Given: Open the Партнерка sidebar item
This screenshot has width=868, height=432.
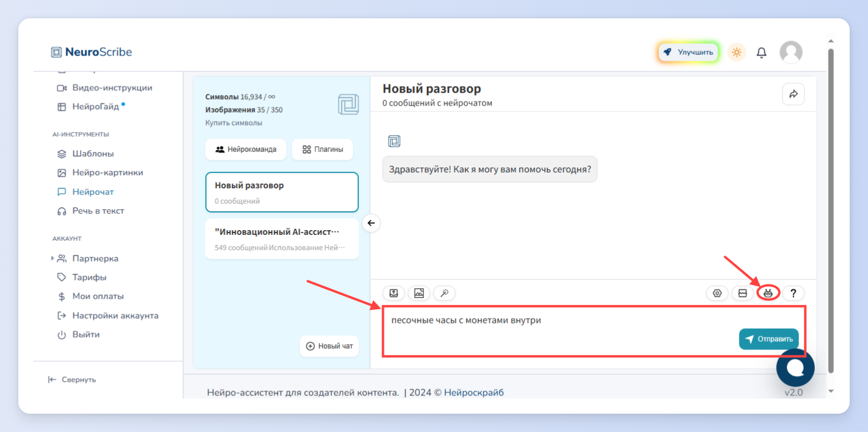Looking at the screenshot, I should coord(88,258).
